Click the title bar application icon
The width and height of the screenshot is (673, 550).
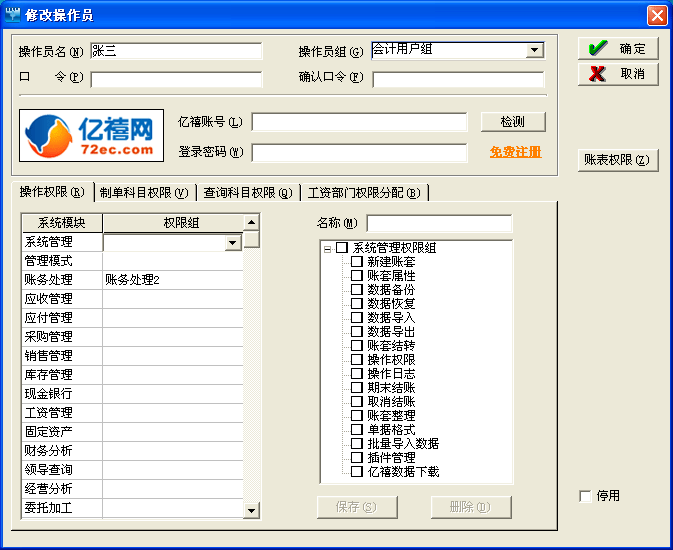click(12, 14)
